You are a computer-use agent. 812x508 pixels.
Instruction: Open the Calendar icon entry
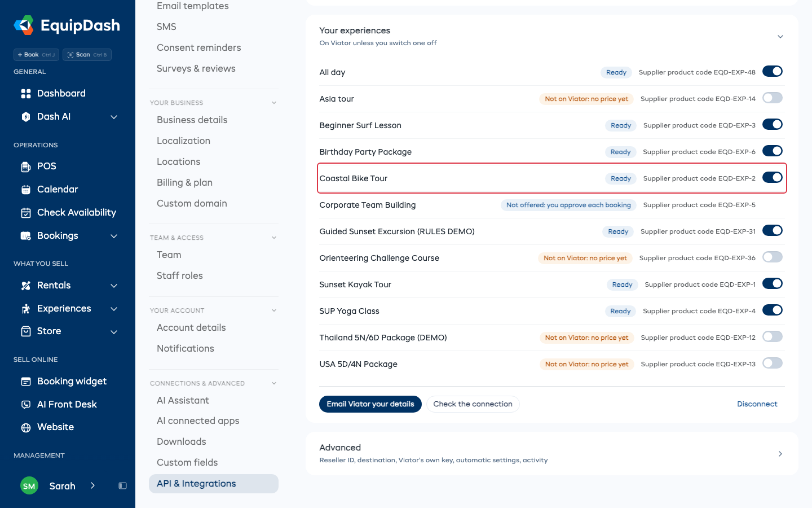pos(25,190)
